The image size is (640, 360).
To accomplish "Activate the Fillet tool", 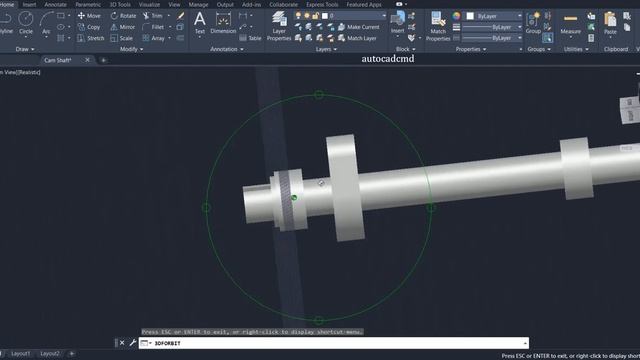I will point(153,27).
